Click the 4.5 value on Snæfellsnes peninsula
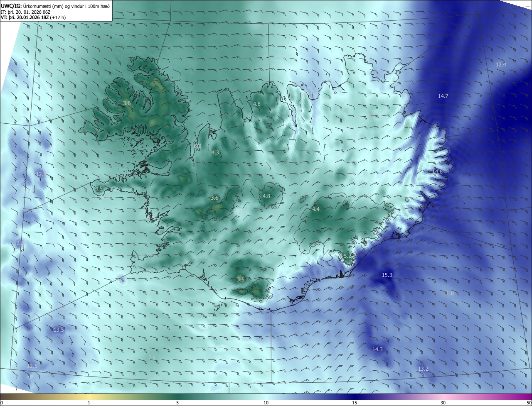 [x=99, y=189]
